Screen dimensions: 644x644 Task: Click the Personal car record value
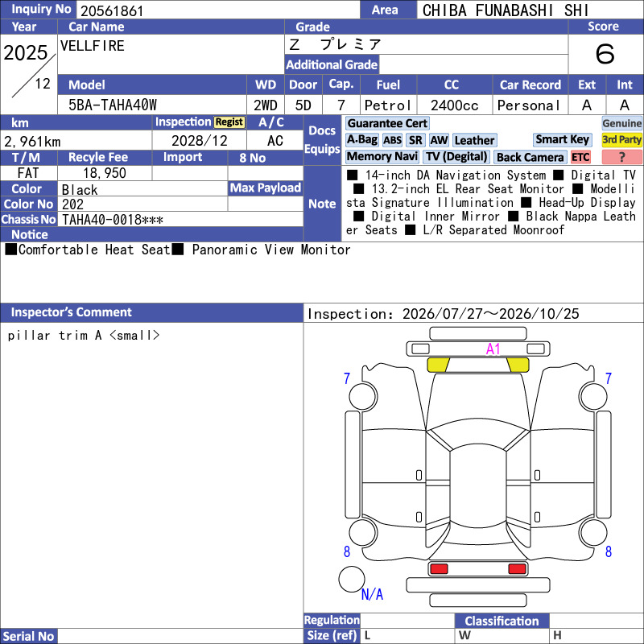tap(529, 105)
